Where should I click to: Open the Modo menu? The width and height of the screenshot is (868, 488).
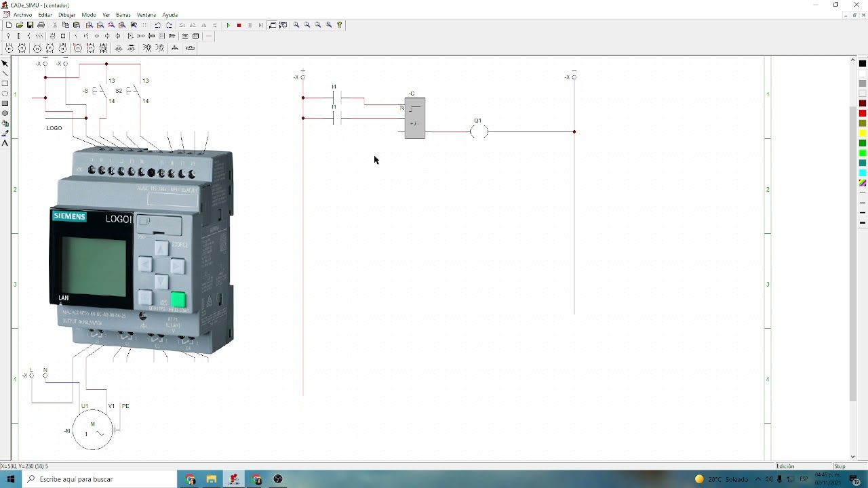[x=89, y=15]
